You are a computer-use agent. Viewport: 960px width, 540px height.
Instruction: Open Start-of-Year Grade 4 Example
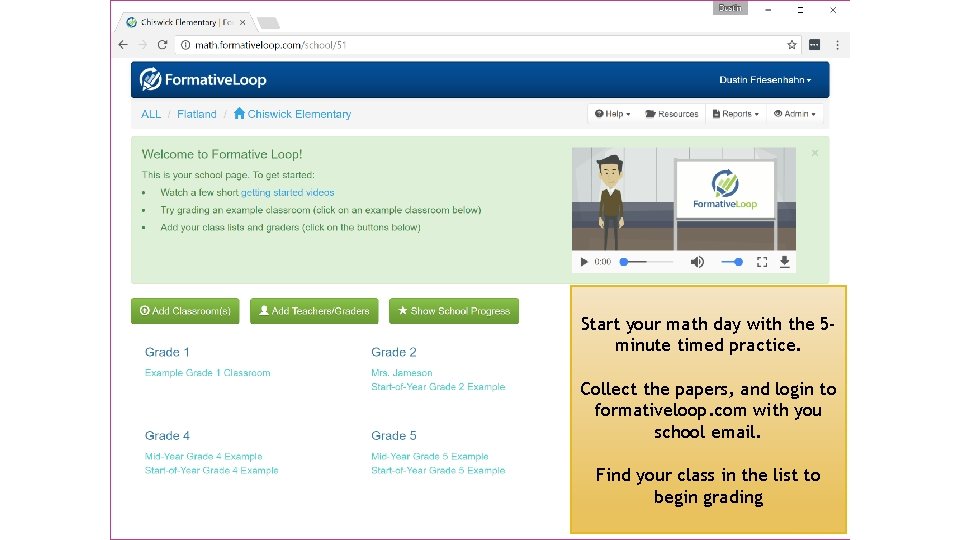(x=211, y=470)
